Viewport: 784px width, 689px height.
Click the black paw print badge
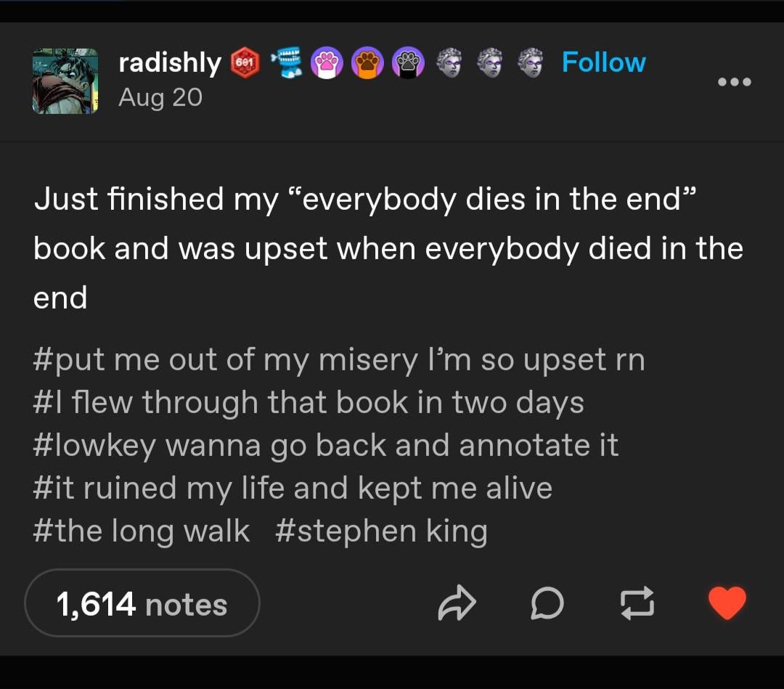coord(407,65)
